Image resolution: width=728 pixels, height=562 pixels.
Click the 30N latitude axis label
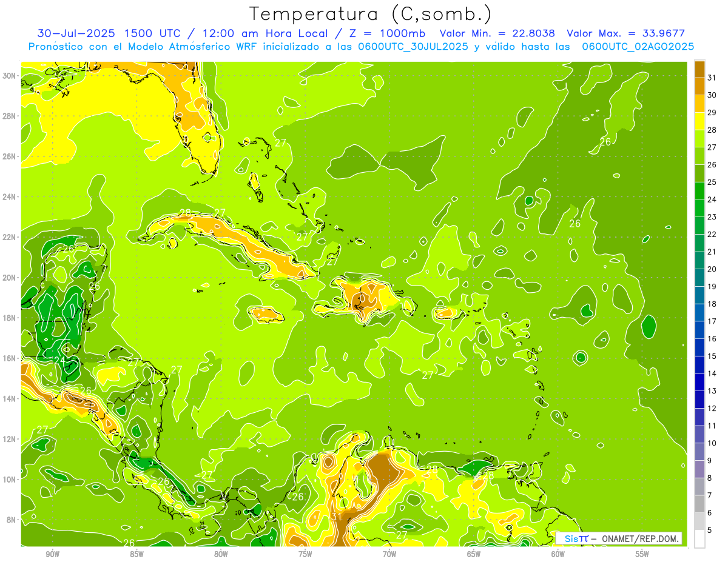point(10,76)
